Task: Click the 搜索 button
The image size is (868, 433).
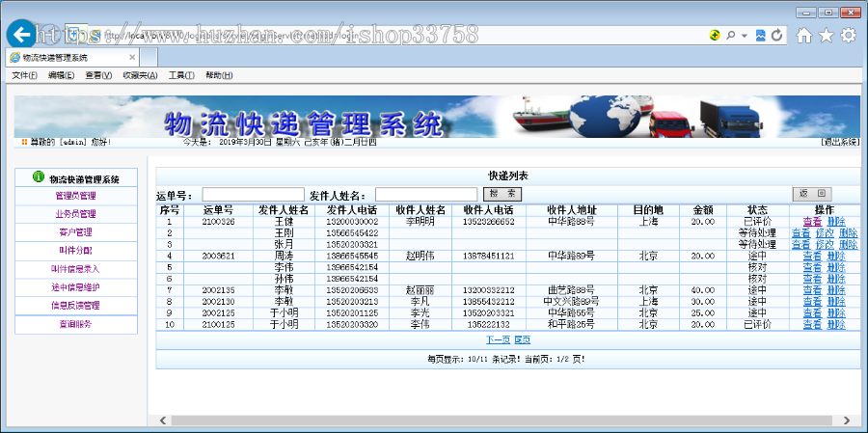Action: click(502, 195)
